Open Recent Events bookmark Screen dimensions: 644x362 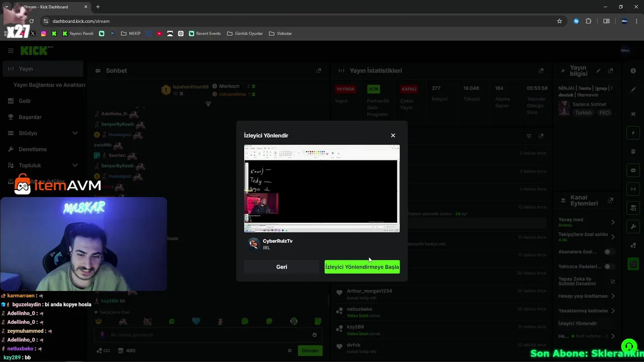(x=205, y=34)
